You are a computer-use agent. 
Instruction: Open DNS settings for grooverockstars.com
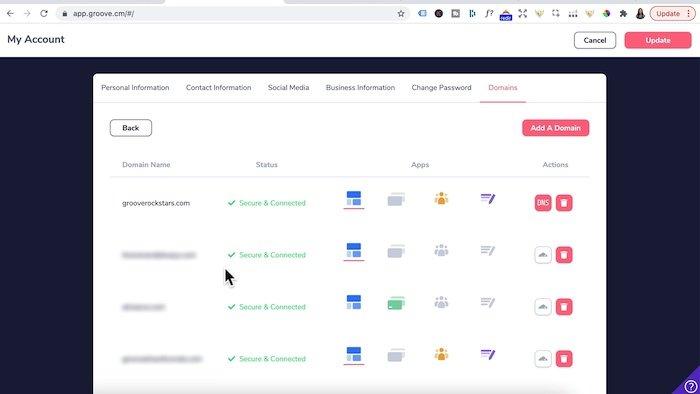coord(543,203)
